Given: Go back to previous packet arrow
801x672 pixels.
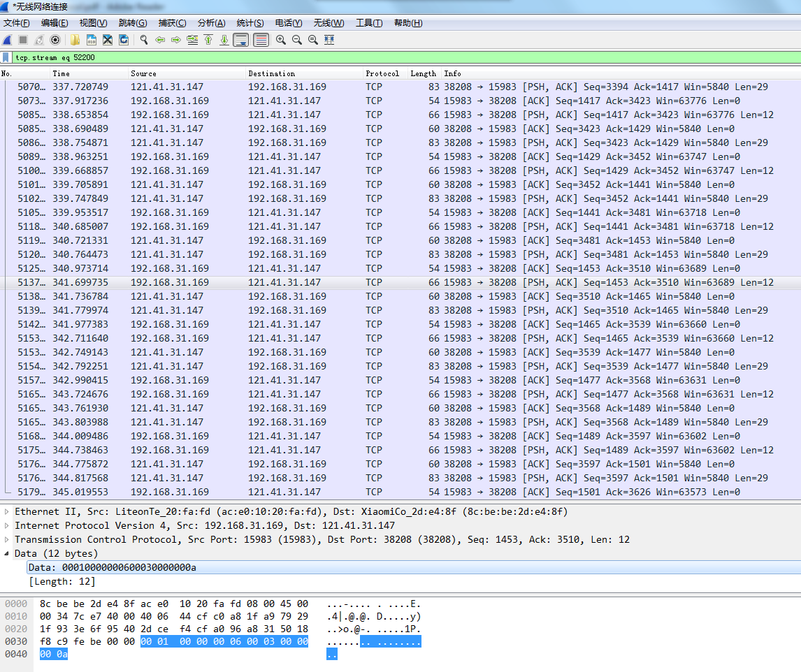Looking at the screenshot, I should pos(160,40).
